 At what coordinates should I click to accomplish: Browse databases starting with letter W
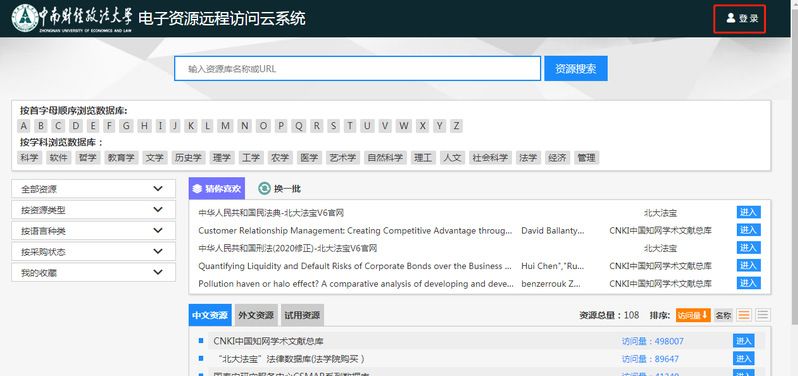click(404, 126)
